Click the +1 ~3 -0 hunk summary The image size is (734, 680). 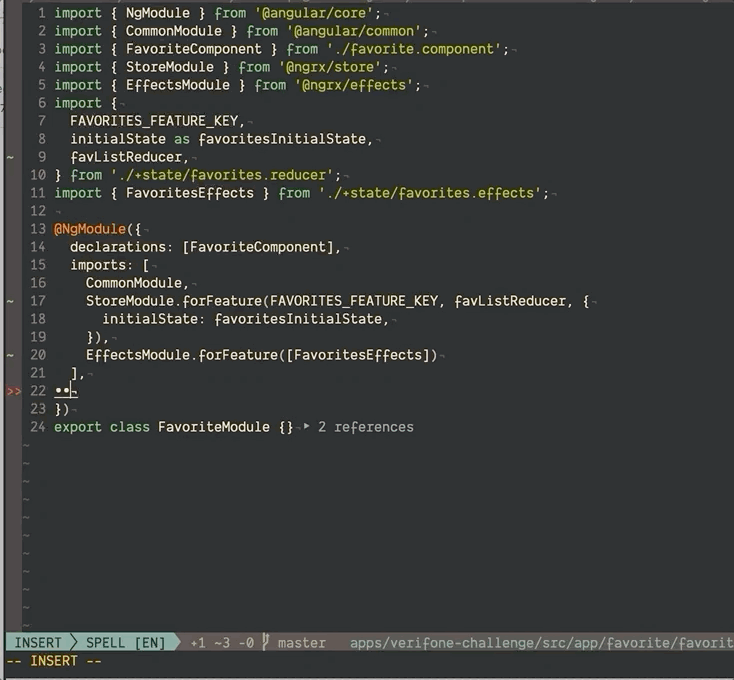coord(222,643)
